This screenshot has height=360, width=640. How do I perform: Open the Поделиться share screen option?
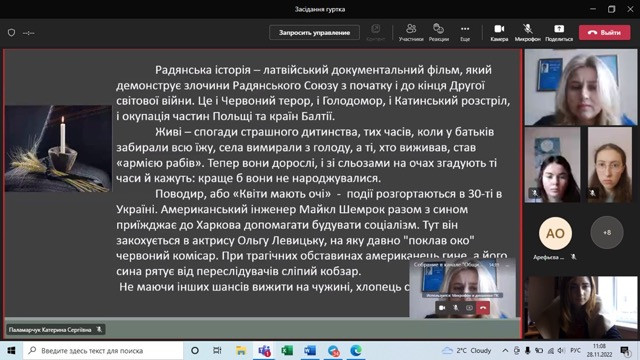[559, 33]
